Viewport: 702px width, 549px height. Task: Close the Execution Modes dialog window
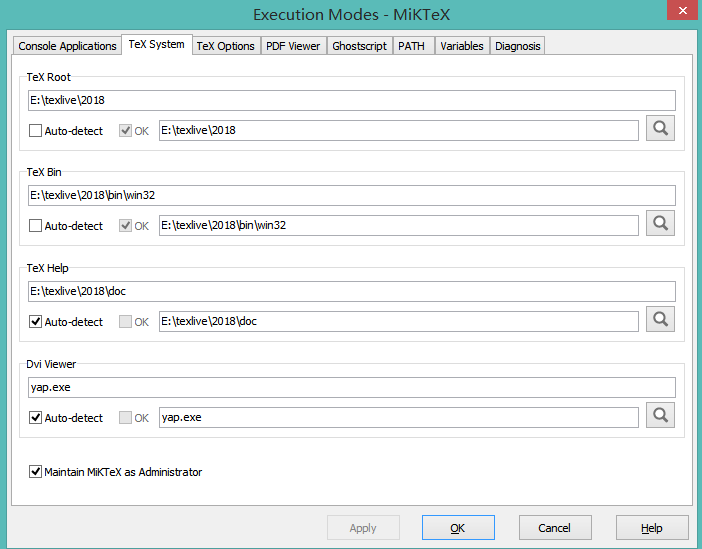pyautogui.click(x=683, y=10)
